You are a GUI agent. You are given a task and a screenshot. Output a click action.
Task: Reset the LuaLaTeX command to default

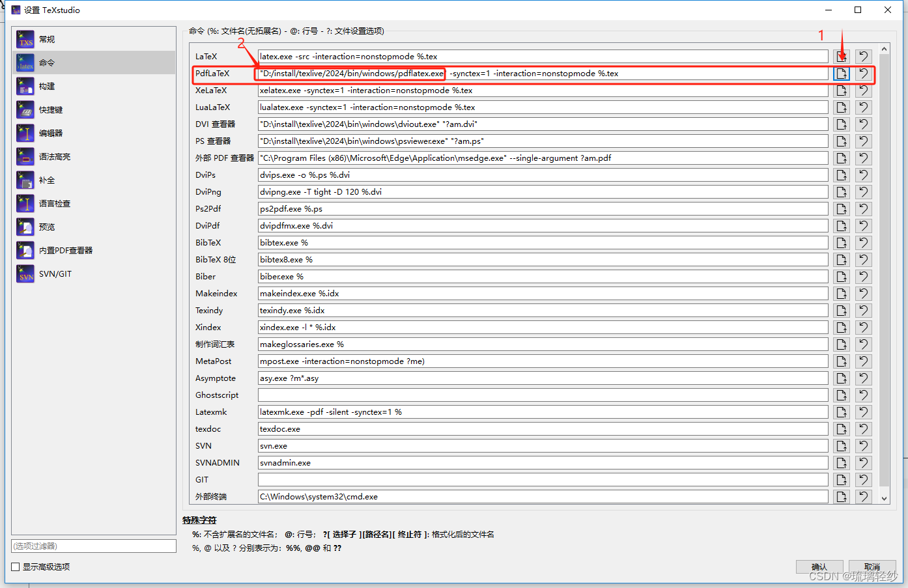(864, 107)
